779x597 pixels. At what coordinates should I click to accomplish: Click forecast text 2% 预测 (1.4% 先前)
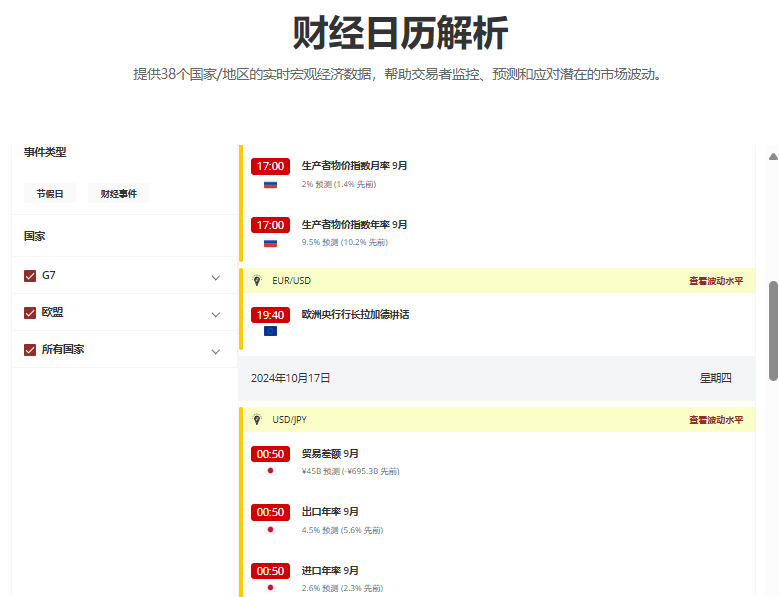tap(339, 184)
